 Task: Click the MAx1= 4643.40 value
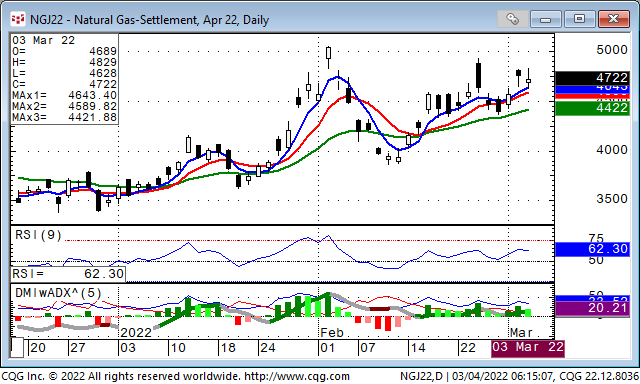[x=64, y=95]
